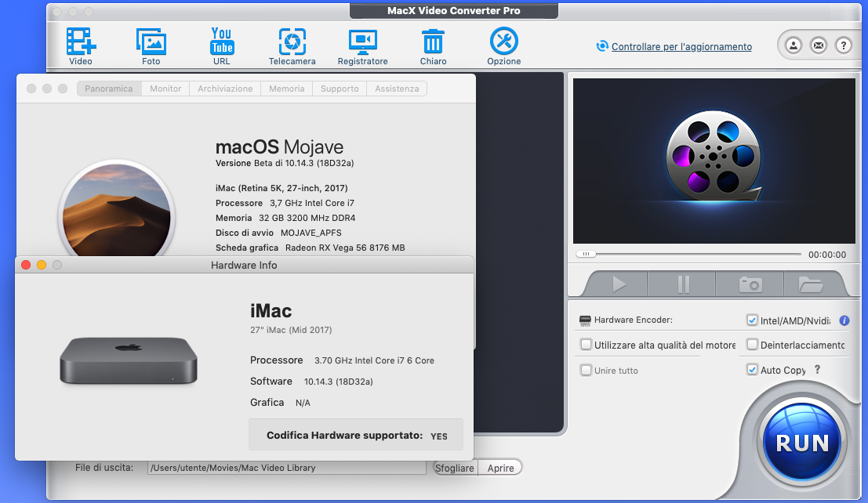Toggle the Unire tutto checkbox
Screen dimensions: 868x503
tap(586, 370)
